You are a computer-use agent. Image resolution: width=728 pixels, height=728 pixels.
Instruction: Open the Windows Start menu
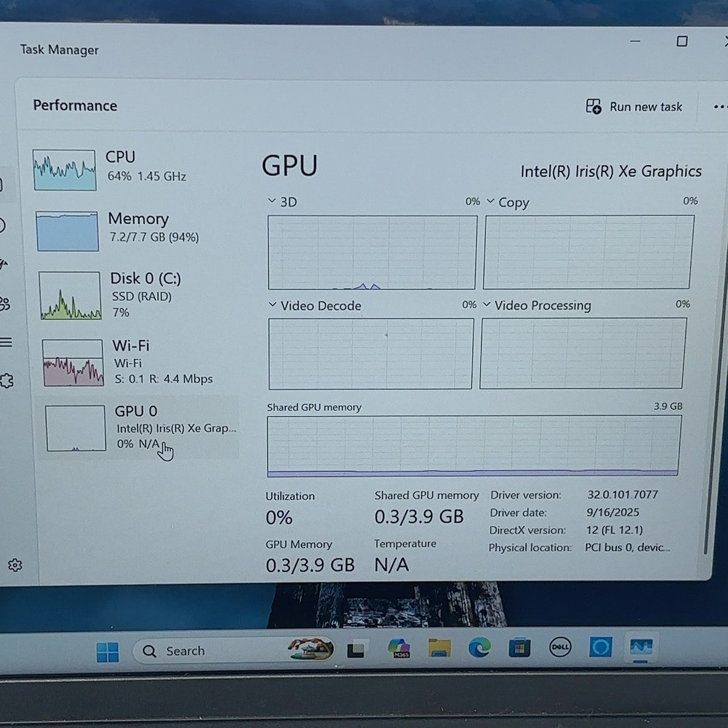[108, 652]
